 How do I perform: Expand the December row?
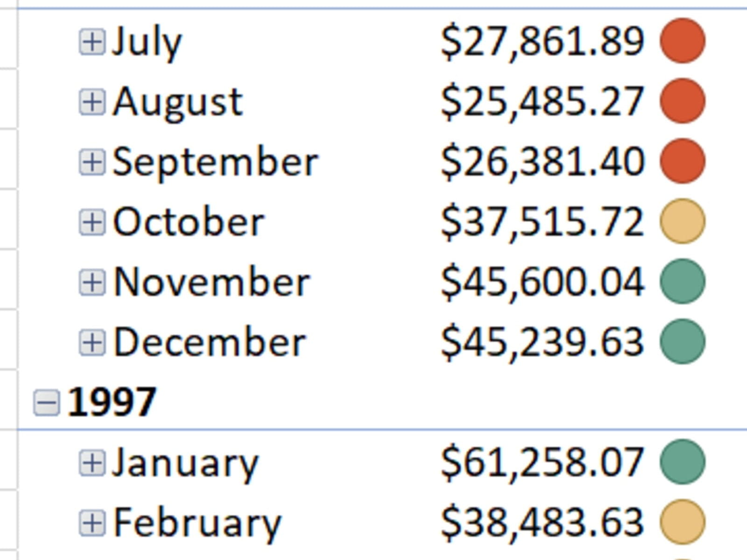(92, 342)
